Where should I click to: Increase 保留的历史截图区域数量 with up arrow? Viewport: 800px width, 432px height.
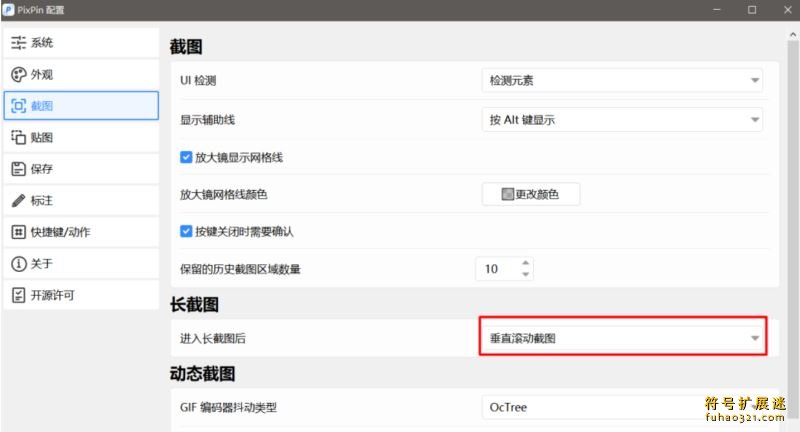click(x=526, y=263)
